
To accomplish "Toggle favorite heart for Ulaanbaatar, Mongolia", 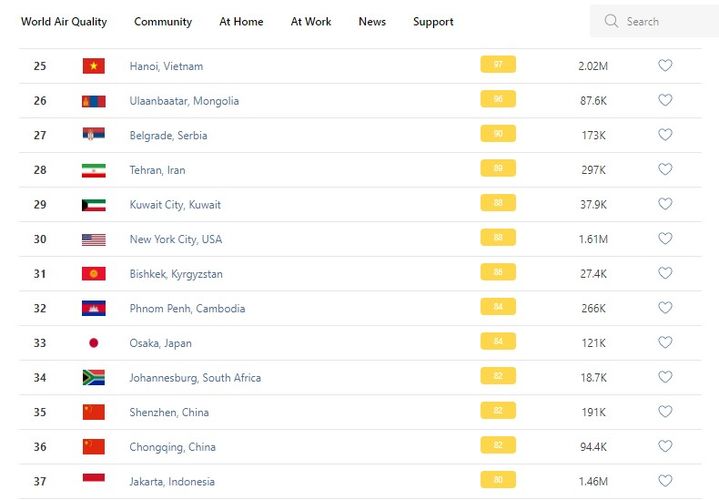I will click(x=665, y=100).
